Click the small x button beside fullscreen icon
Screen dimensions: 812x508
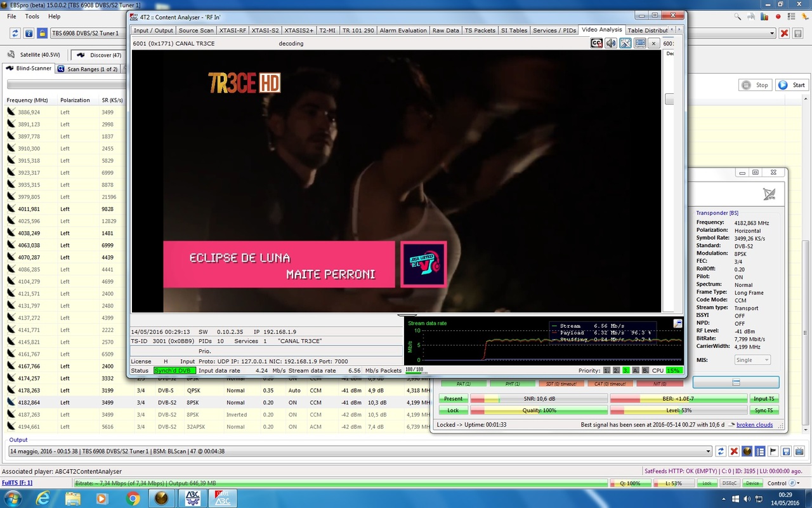point(654,43)
